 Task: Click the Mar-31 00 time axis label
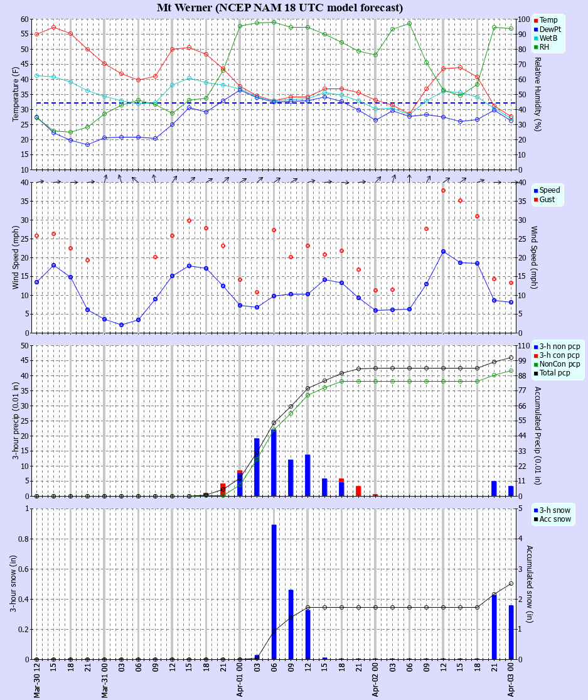pyautogui.click(x=105, y=681)
